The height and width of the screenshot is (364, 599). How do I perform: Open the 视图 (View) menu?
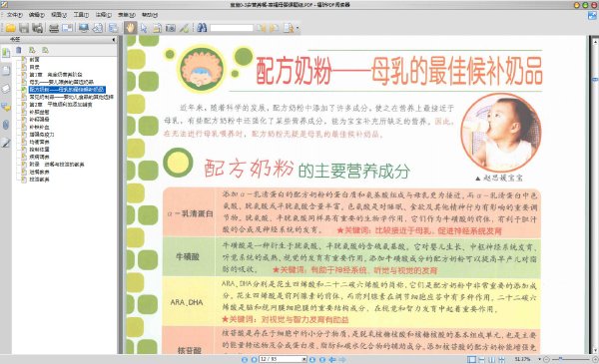click(x=59, y=15)
